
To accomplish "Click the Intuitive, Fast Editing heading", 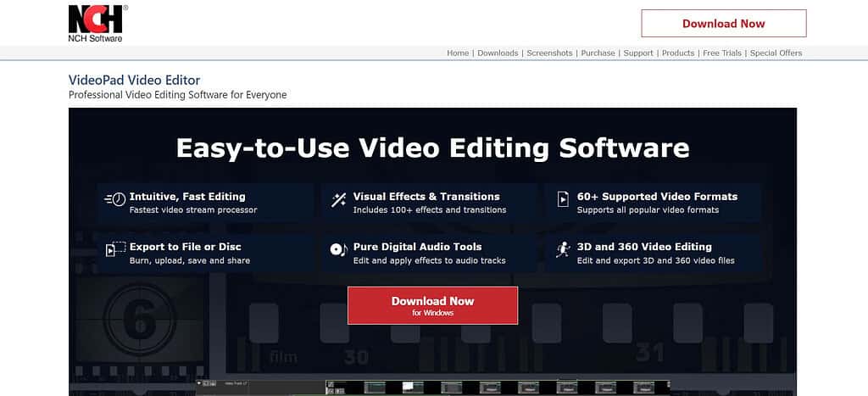I will coord(187,197).
